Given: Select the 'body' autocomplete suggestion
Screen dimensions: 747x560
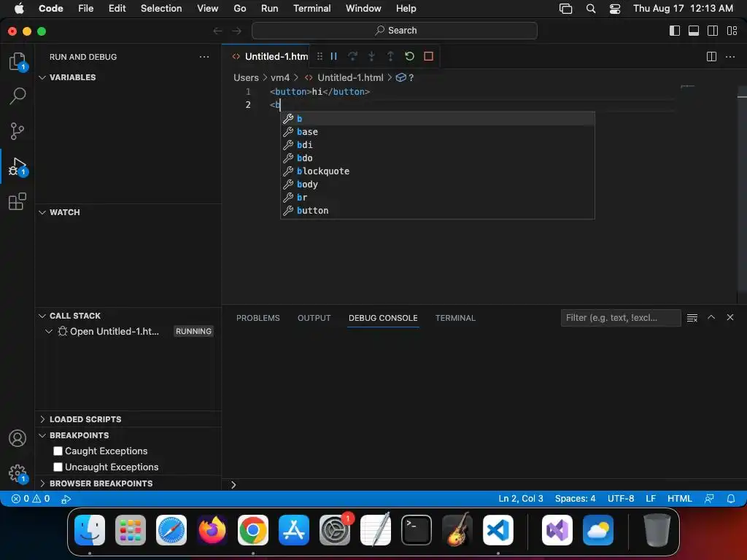Looking at the screenshot, I should pyautogui.click(x=438, y=184).
